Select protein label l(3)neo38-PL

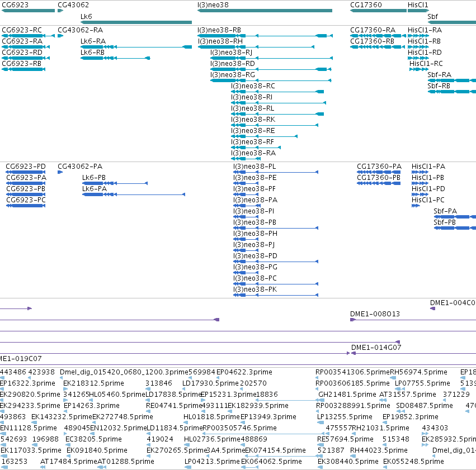click(255, 167)
